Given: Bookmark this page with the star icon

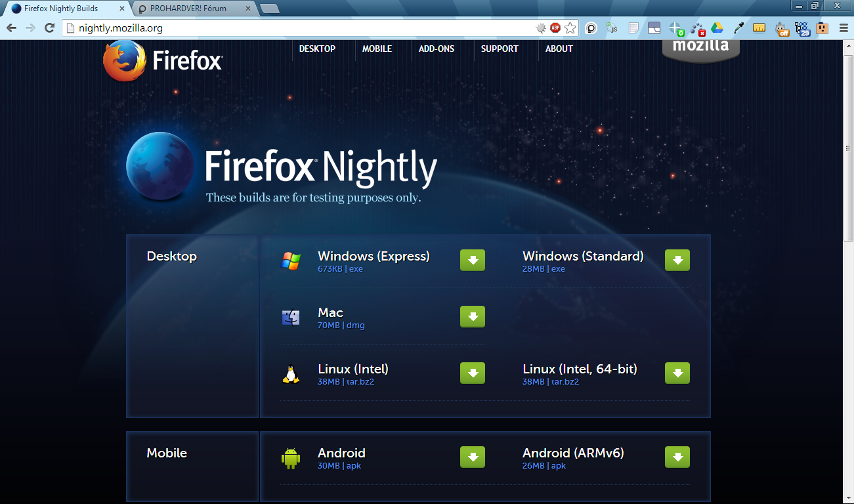Looking at the screenshot, I should (x=570, y=28).
